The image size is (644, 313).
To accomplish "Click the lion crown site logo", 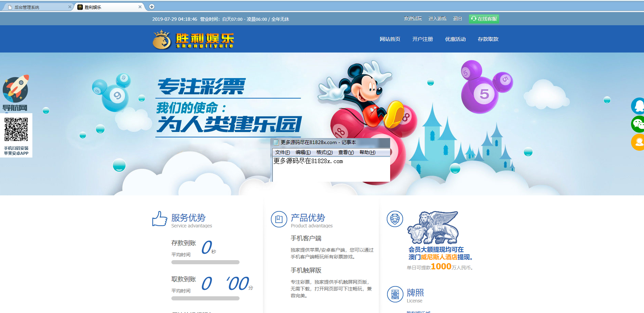I will pos(162,40).
